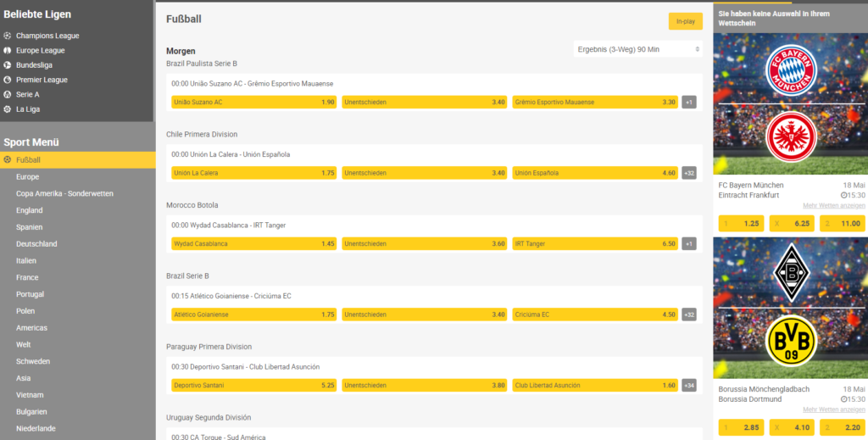Viewport: 868px width, 440px height.
Task: Pick Dortmund away win odds 2.20
Action: pos(842,427)
